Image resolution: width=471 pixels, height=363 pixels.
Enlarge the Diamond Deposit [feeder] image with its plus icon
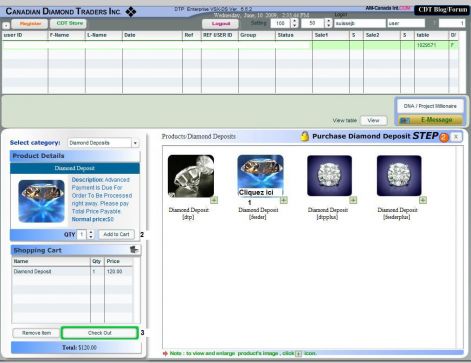[x=284, y=200]
